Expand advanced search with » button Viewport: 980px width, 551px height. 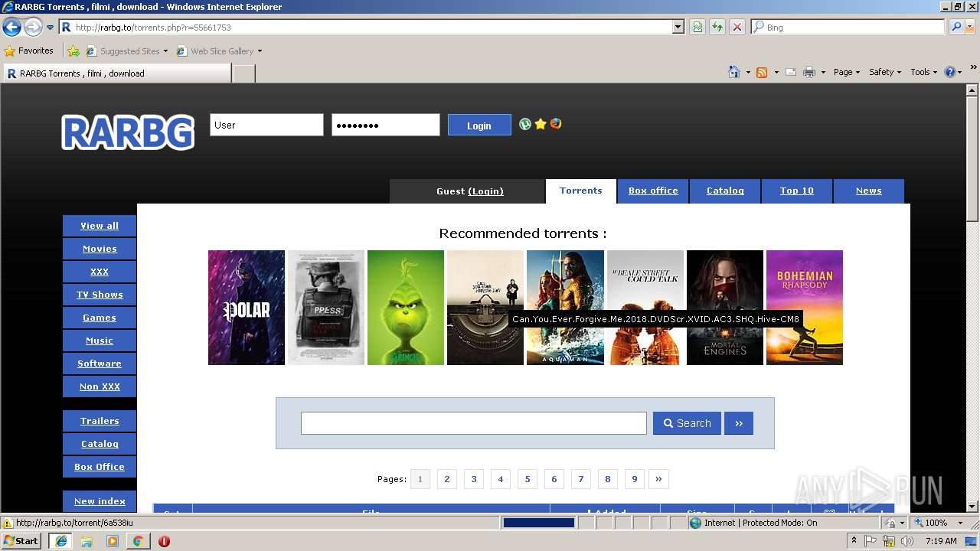(739, 423)
